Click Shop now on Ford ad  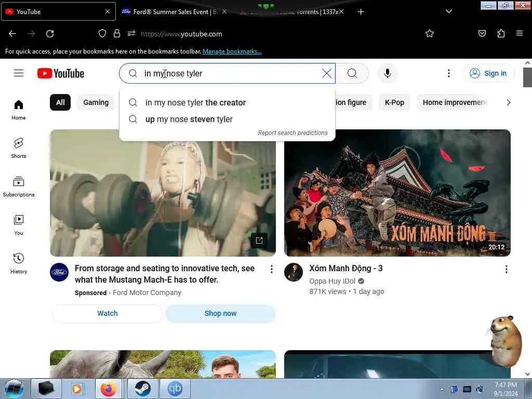click(220, 313)
